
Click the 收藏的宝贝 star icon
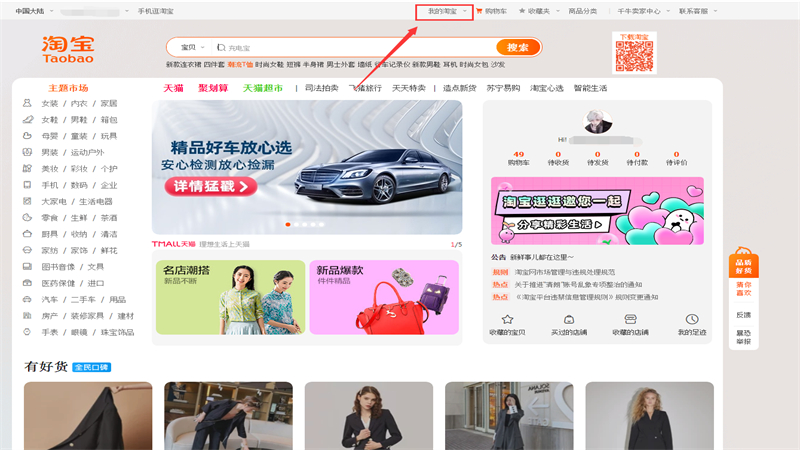point(507,319)
